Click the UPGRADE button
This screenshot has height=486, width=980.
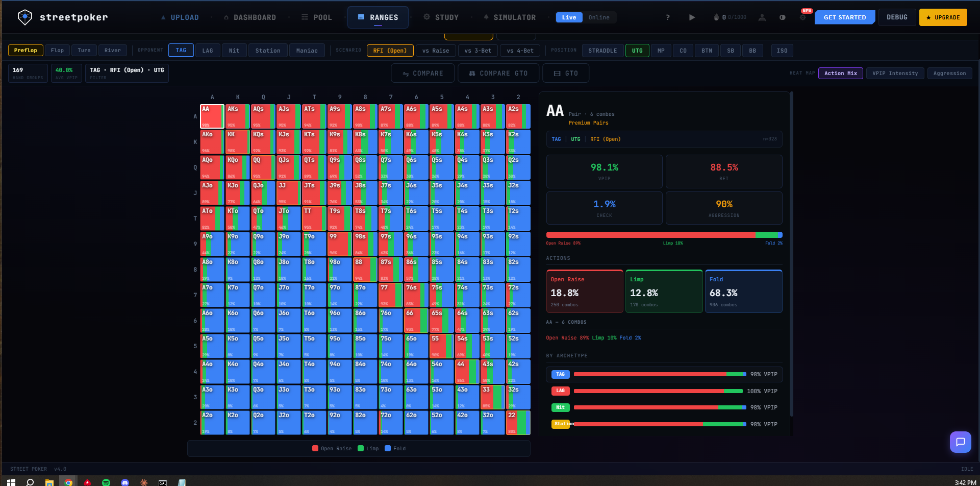pos(943,17)
